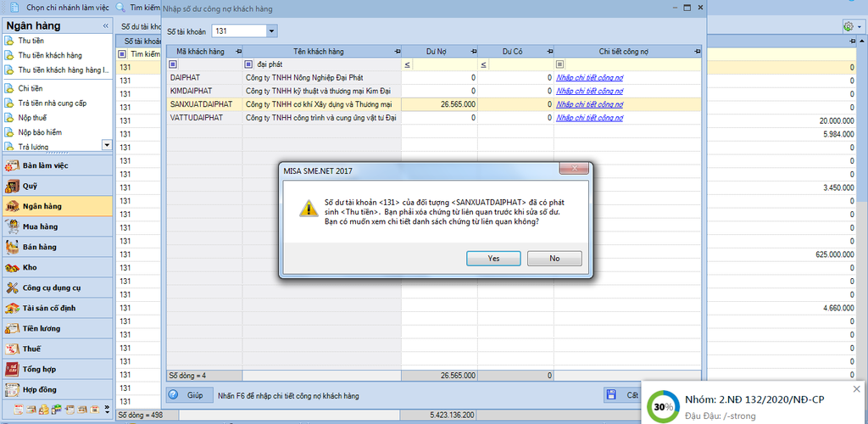The height and width of the screenshot is (424, 868).
Task: Open the Quỹ module
Action: (x=57, y=186)
